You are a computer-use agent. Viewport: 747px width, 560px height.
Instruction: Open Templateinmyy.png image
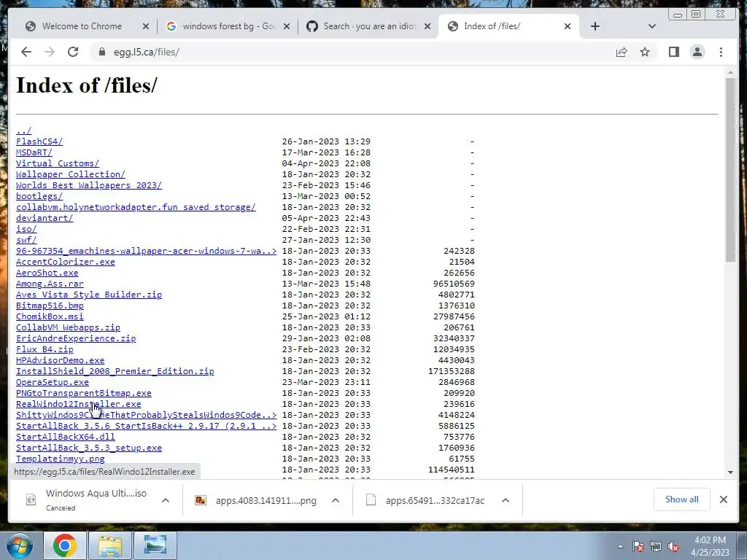point(60,459)
